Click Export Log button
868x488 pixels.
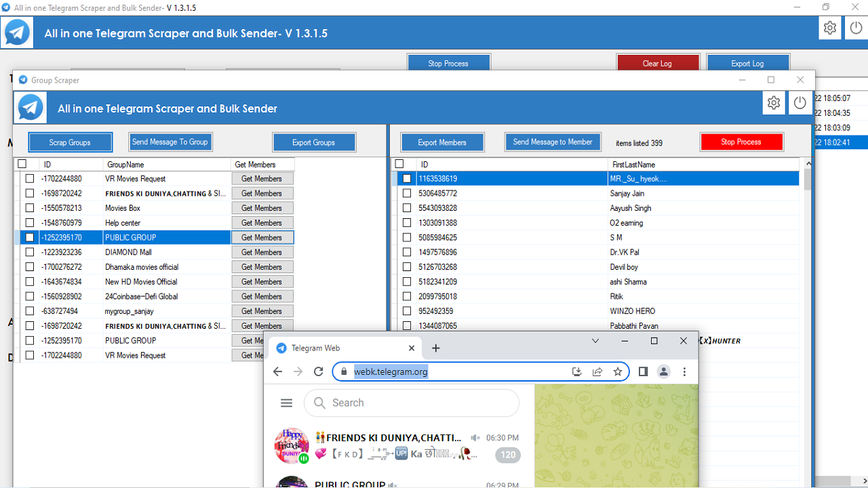(747, 63)
